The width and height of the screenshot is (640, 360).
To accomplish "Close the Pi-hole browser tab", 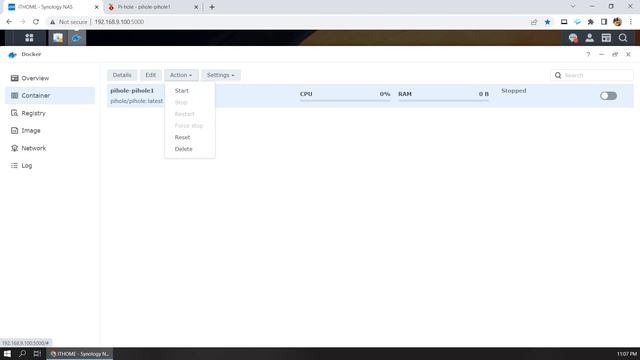I will point(196,7).
